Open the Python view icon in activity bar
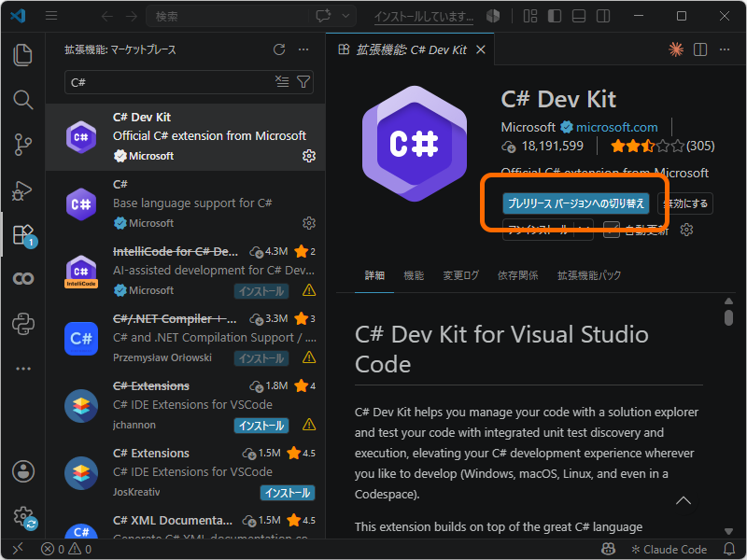This screenshot has height=560, width=747. point(22,324)
